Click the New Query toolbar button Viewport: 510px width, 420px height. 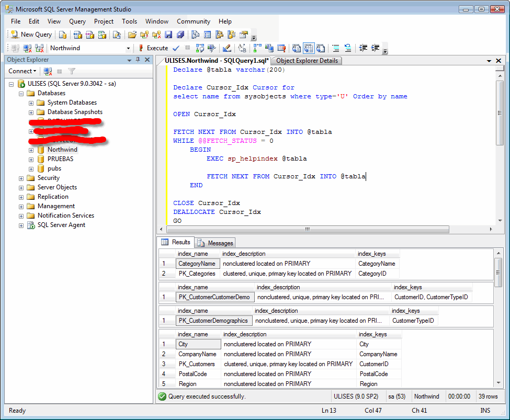click(31, 35)
